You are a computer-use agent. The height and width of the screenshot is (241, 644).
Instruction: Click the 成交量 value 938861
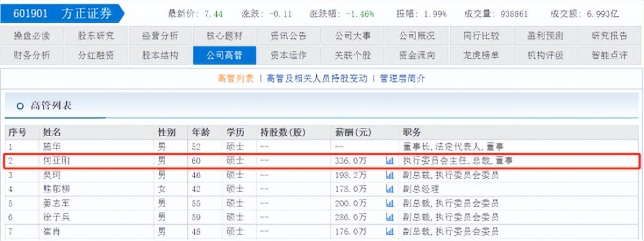(514, 14)
